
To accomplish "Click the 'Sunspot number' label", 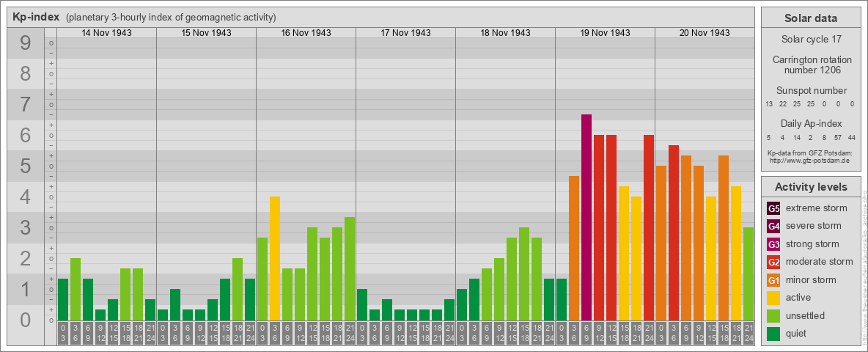I will coord(811,91).
